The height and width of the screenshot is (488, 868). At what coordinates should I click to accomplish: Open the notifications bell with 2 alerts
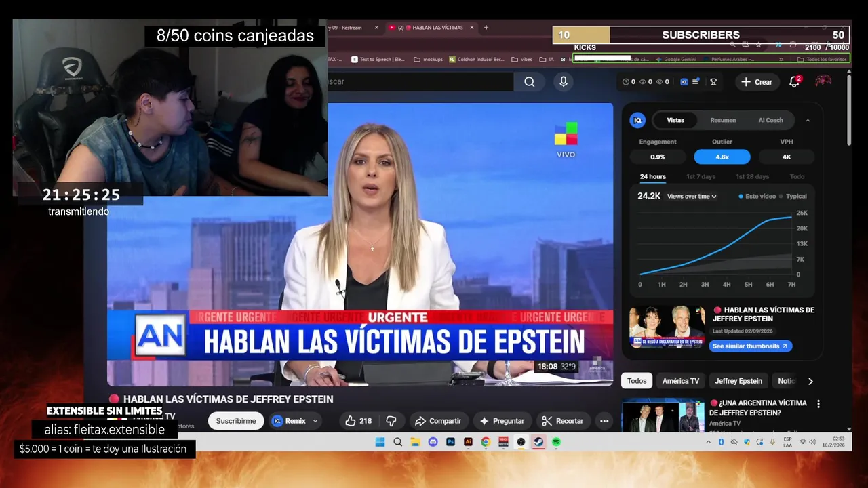coord(795,81)
